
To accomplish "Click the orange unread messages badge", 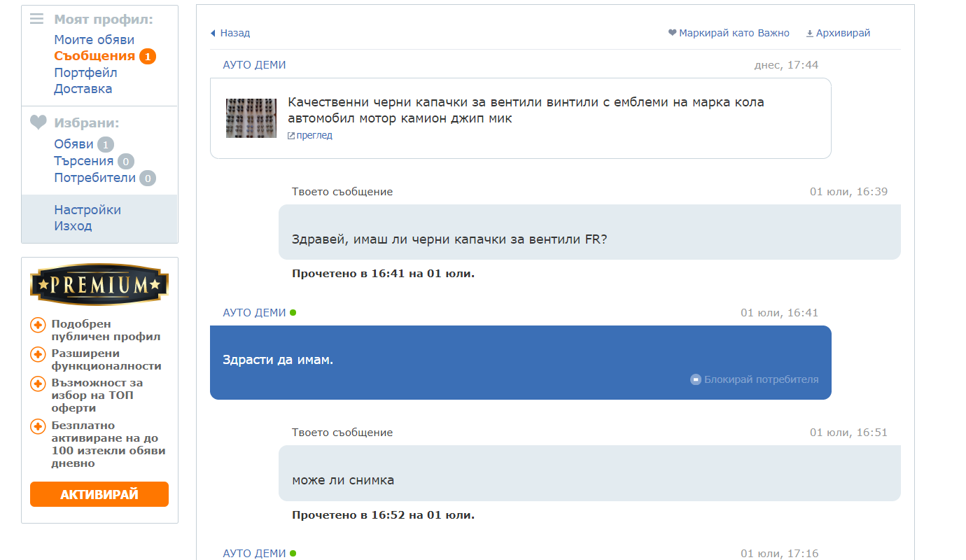I will (147, 57).
